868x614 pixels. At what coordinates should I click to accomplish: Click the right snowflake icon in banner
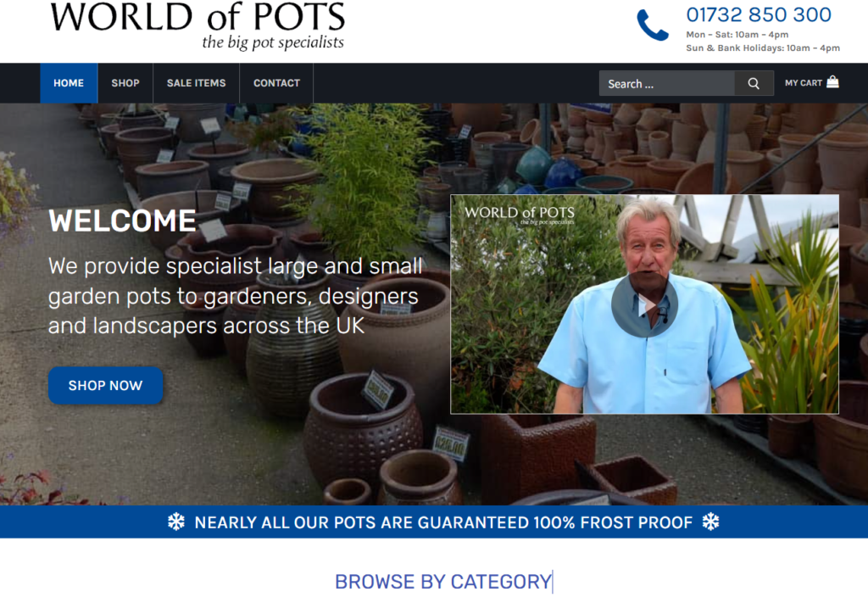pyautogui.click(x=711, y=522)
